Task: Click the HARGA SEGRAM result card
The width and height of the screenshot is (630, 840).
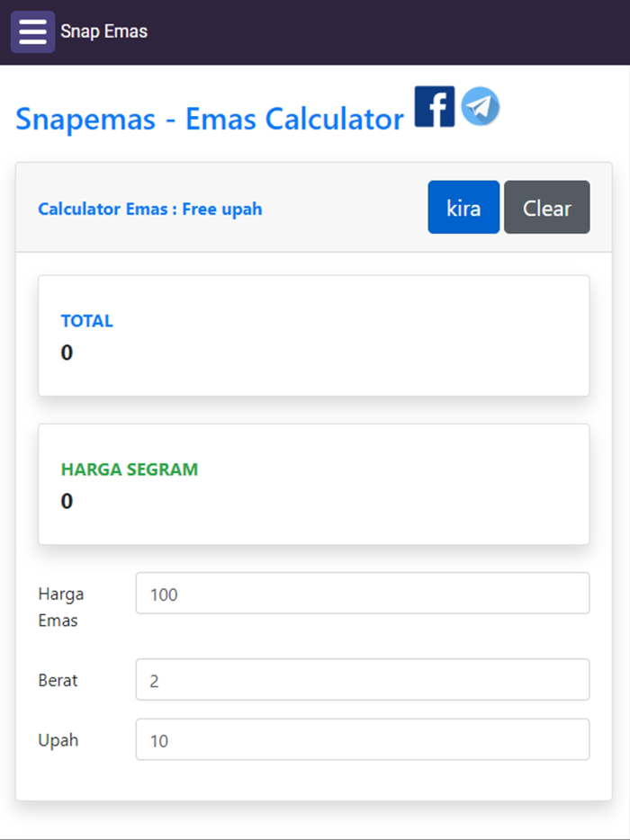Action: 313,484
